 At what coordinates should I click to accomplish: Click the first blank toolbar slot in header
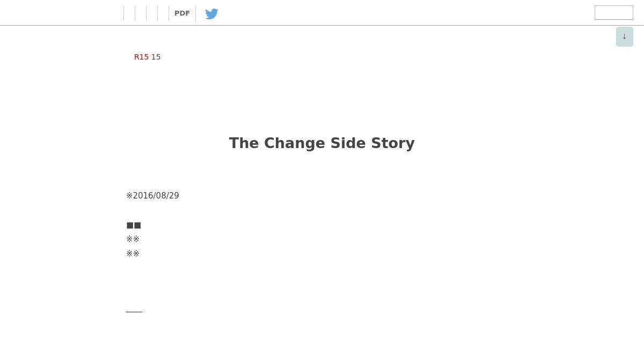[129, 13]
